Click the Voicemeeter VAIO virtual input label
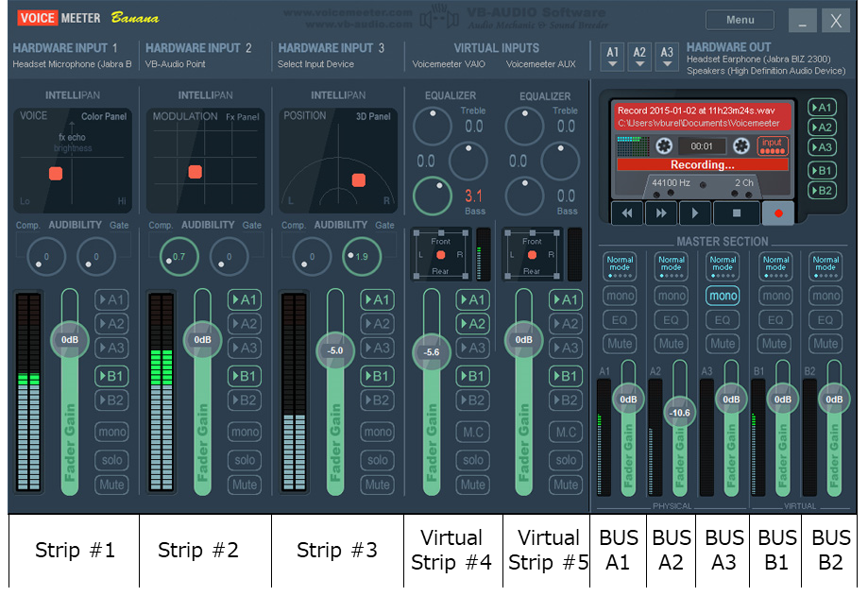 [x=449, y=64]
